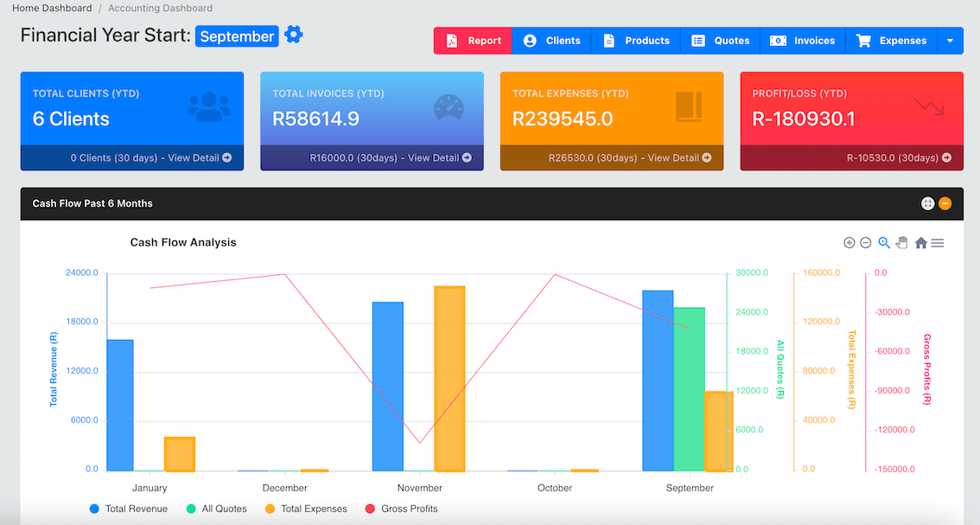The height and width of the screenshot is (525, 980).
Task: Reset chart zoom with home icon
Action: pyautogui.click(x=920, y=243)
